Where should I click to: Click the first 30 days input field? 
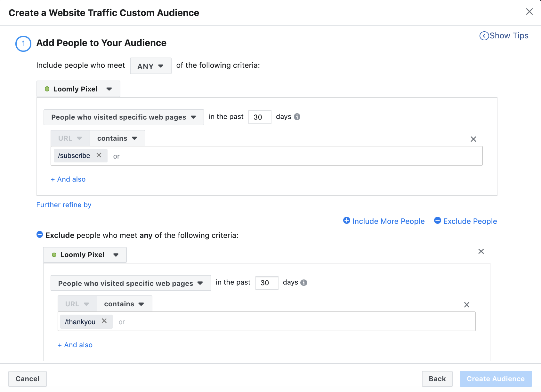pos(260,117)
